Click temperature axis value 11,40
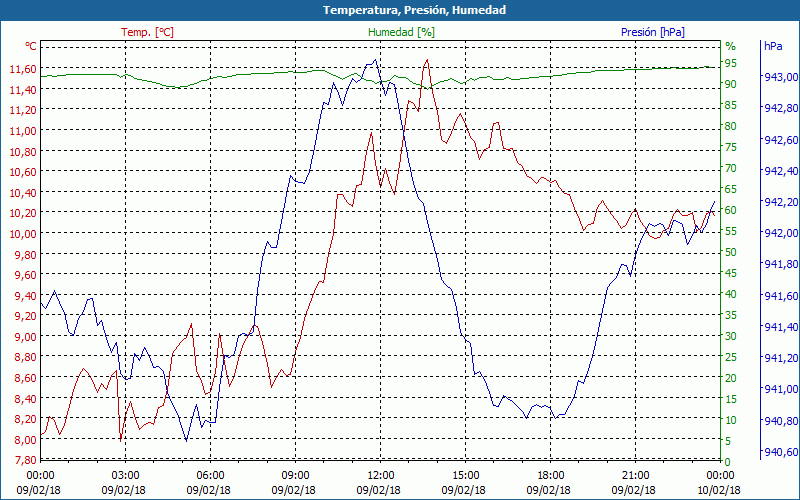 23,90
